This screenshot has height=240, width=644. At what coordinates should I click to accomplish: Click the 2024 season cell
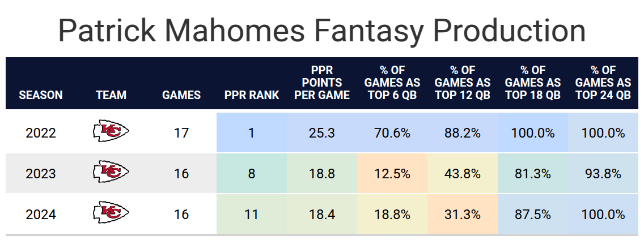tap(41, 215)
